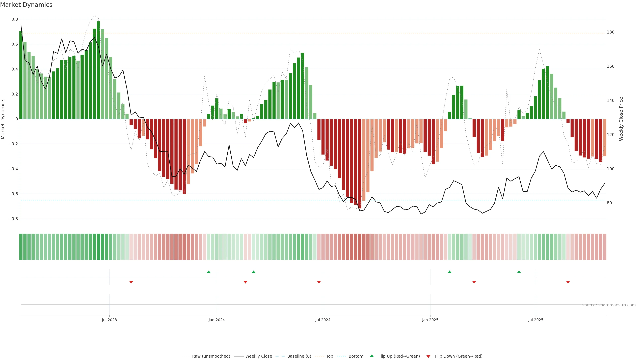Click the red triangle icon in the legend
The image size is (644, 362).
pyautogui.click(x=428, y=356)
